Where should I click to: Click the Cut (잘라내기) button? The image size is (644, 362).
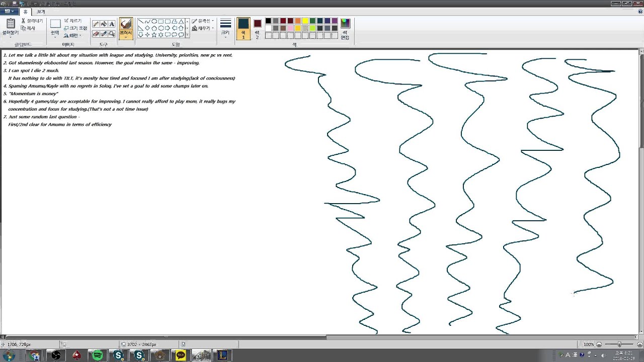coord(32,21)
